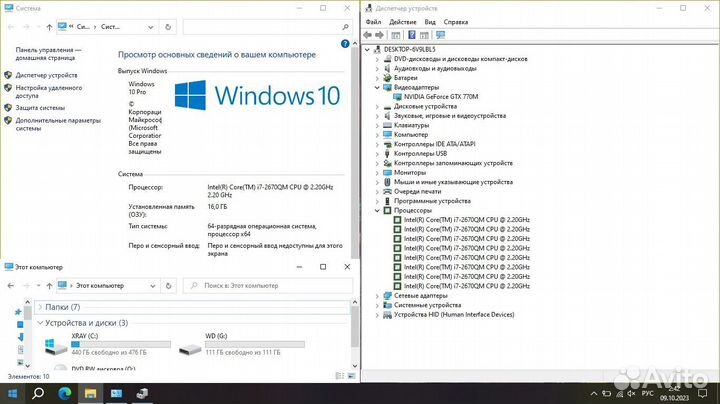Screen dimensions: 720x404
Task: Select Контроллеры IDE ATA/ATAPI row
Action: [434, 144]
